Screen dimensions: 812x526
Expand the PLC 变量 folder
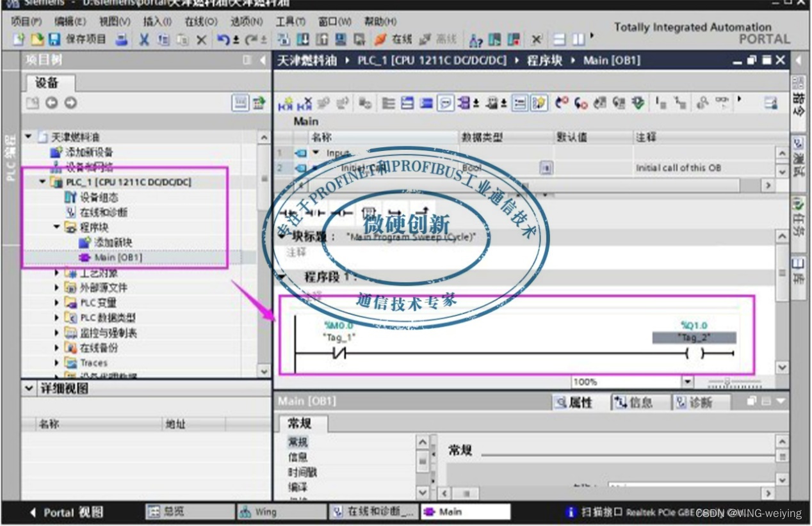point(57,303)
